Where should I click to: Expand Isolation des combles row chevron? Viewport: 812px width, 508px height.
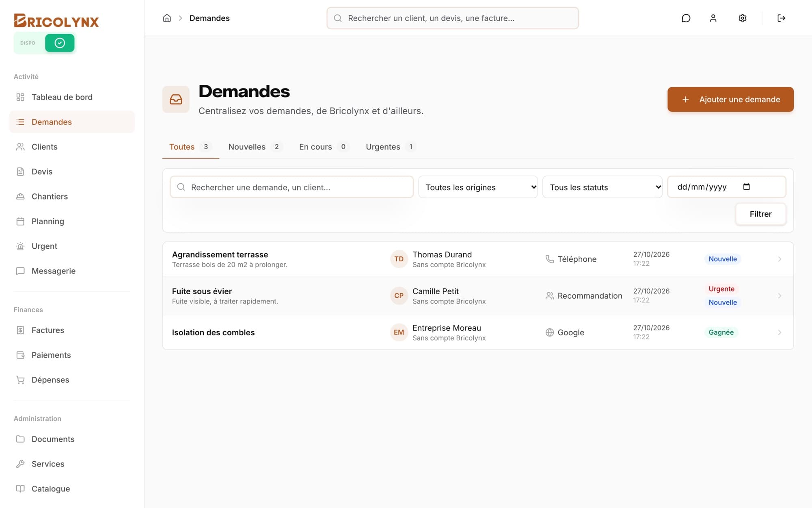pos(780,332)
